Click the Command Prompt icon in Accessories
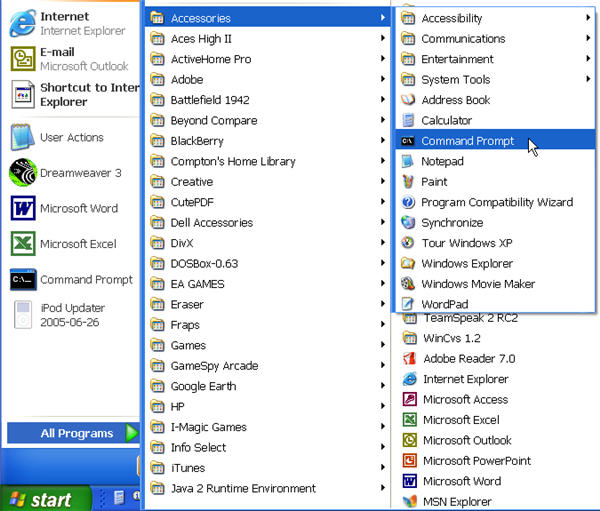The width and height of the screenshot is (600, 511). [408, 141]
